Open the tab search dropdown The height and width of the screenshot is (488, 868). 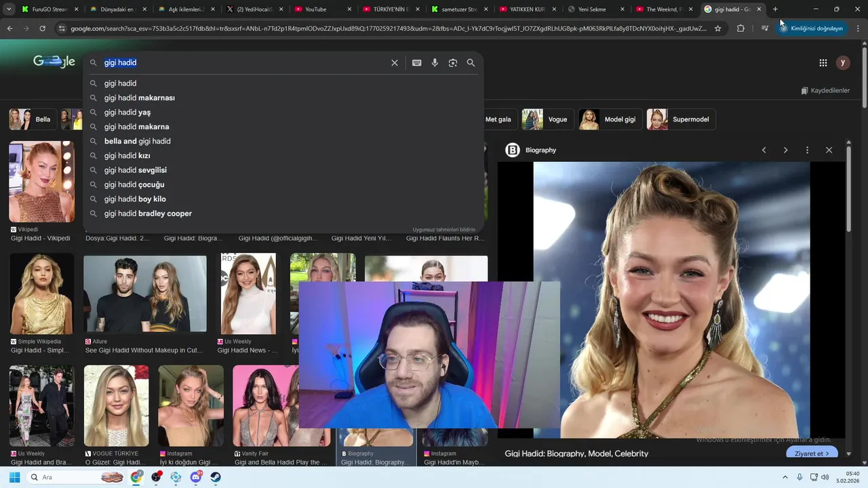9,9
